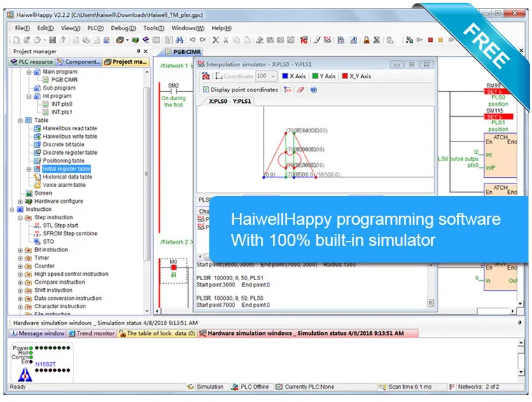Click the red Stop toolbar button

[x=430, y=40]
